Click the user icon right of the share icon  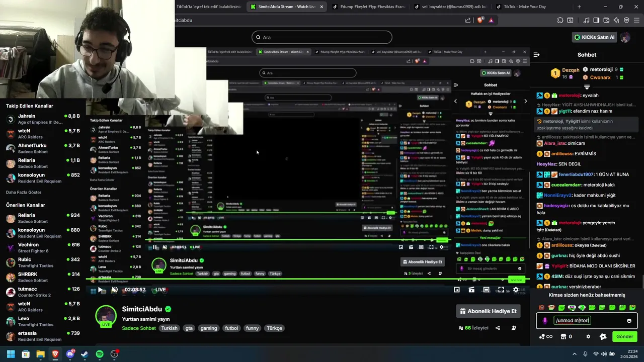[514, 328]
